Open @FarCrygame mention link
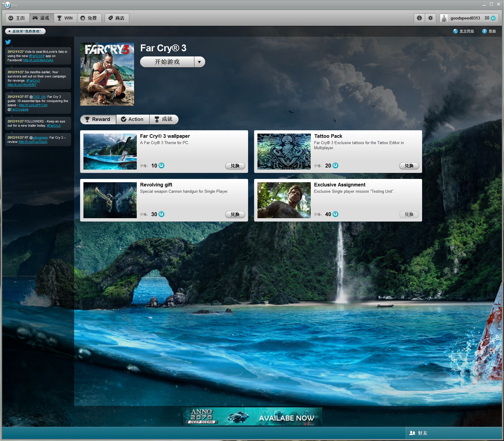 click(x=19, y=109)
